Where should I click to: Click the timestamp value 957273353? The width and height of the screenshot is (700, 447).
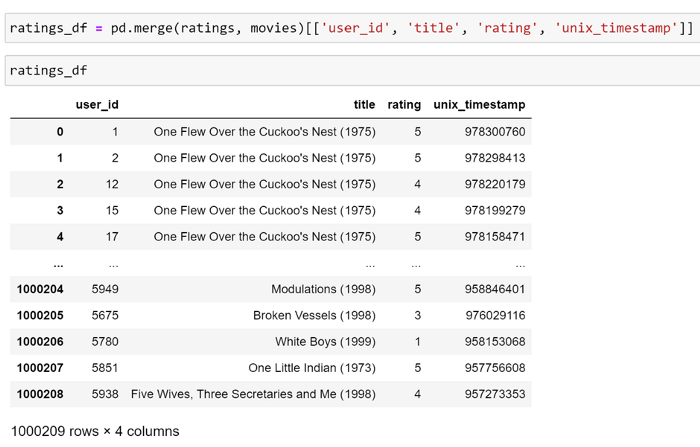pos(495,395)
